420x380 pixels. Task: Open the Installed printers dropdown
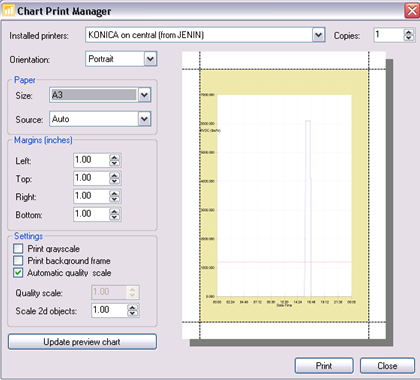tap(318, 35)
